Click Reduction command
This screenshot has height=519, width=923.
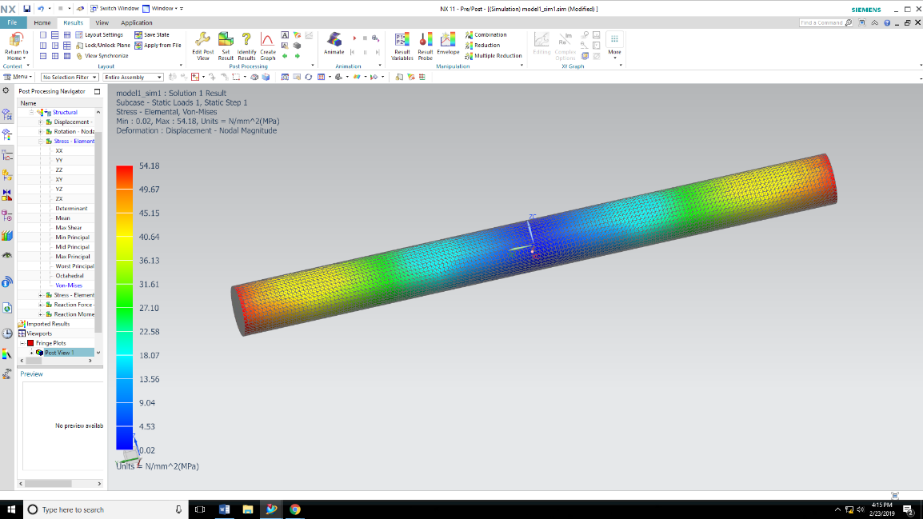coord(483,45)
